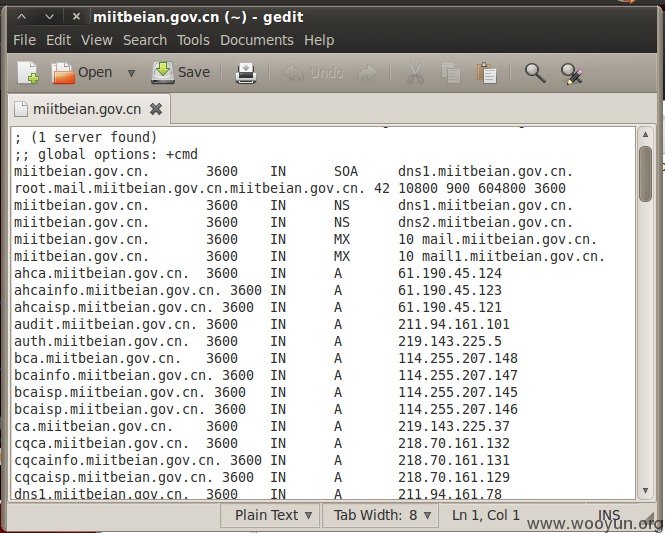665x533 pixels.
Task: Click bca.miitbeian.gov.cn. hostname
Action: [x=98, y=358]
